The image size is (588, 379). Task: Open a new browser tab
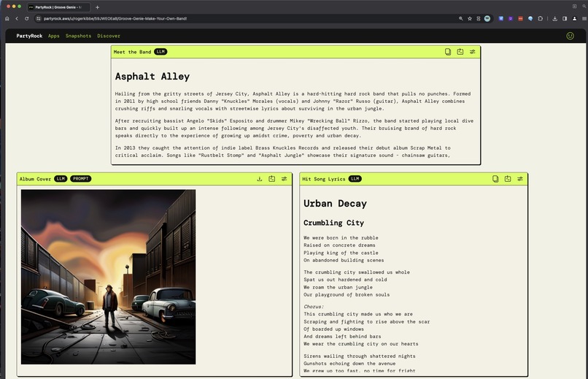click(x=98, y=7)
